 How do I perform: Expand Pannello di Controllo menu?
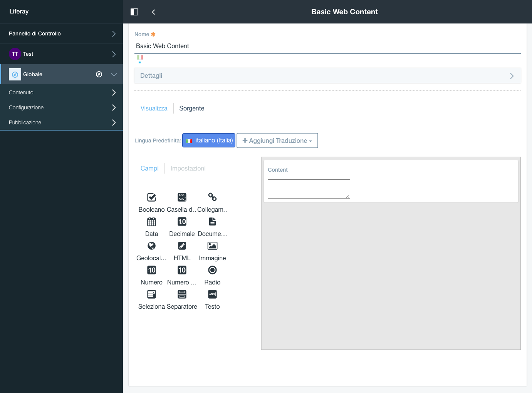click(114, 34)
